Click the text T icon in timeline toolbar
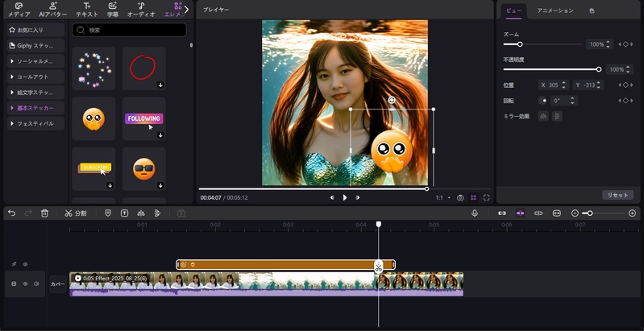The height and width of the screenshot is (331, 644). pyautogui.click(x=124, y=213)
